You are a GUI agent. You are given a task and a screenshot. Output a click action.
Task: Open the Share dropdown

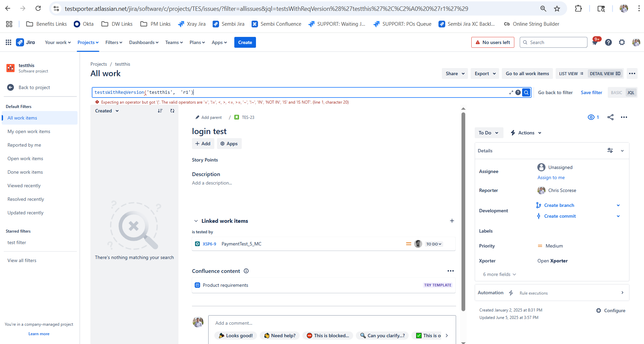(x=455, y=73)
